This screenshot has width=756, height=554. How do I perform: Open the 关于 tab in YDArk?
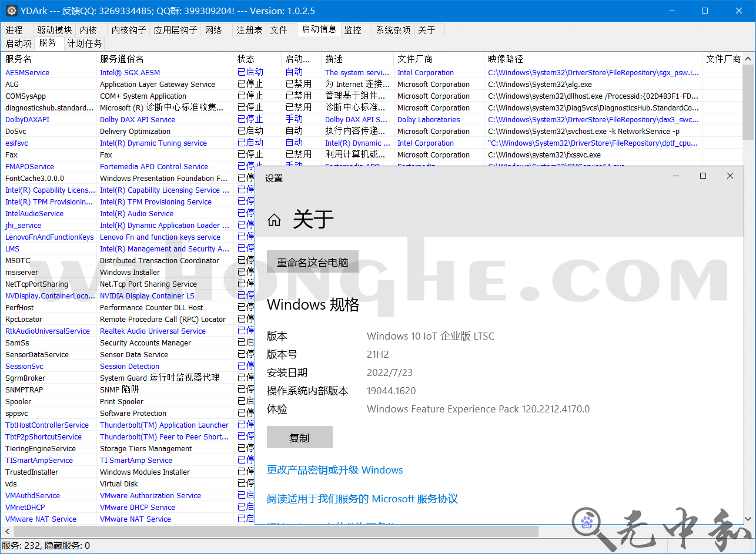click(x=427, y=30)
